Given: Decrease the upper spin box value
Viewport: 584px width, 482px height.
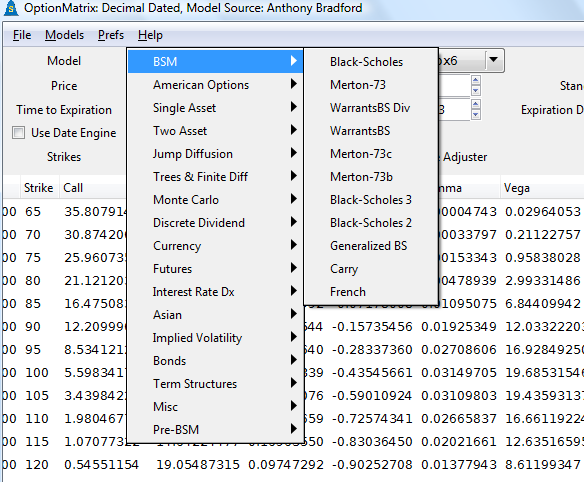Looking at the screenshot, I should click(476, 91).
